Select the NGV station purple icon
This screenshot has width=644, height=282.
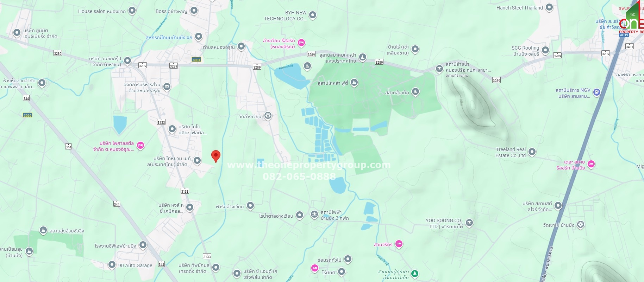click(x=597, y=92)
